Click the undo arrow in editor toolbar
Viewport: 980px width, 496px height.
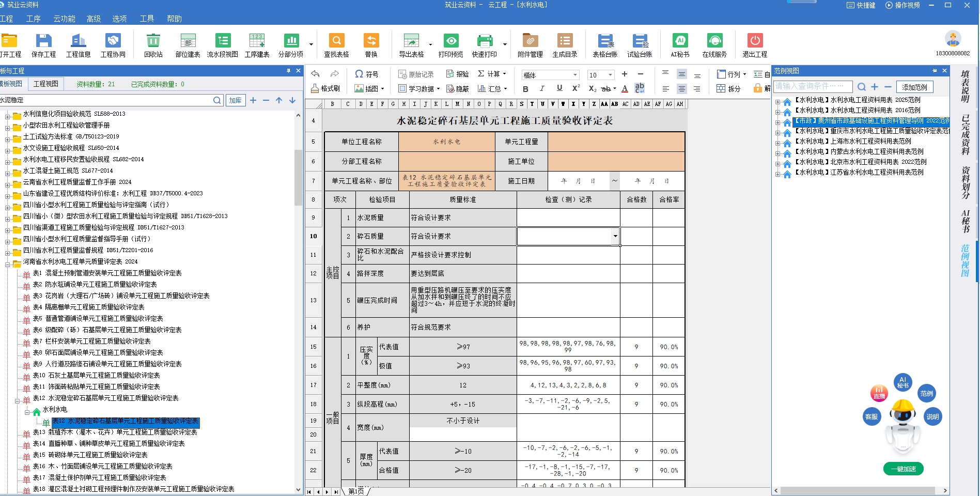click(x=316, y=74)
